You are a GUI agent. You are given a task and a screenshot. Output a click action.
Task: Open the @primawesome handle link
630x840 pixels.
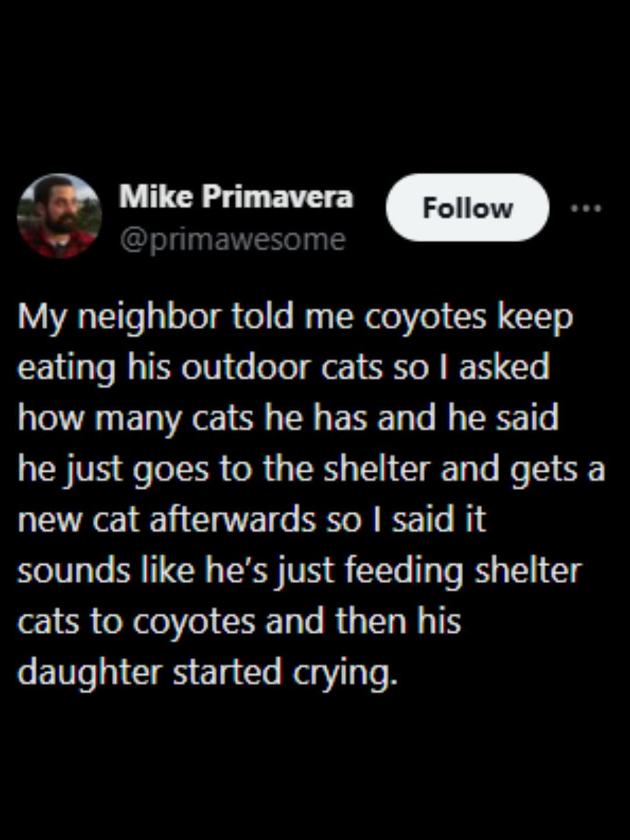click(x=233, y=240)
